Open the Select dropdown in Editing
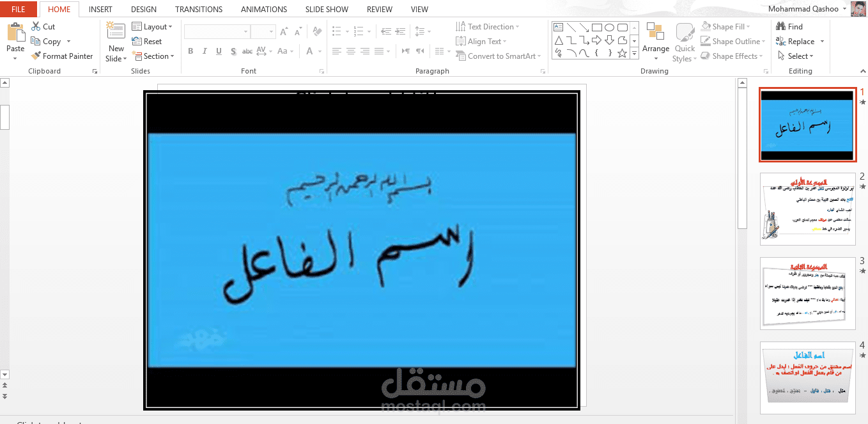 click(795, 56)
